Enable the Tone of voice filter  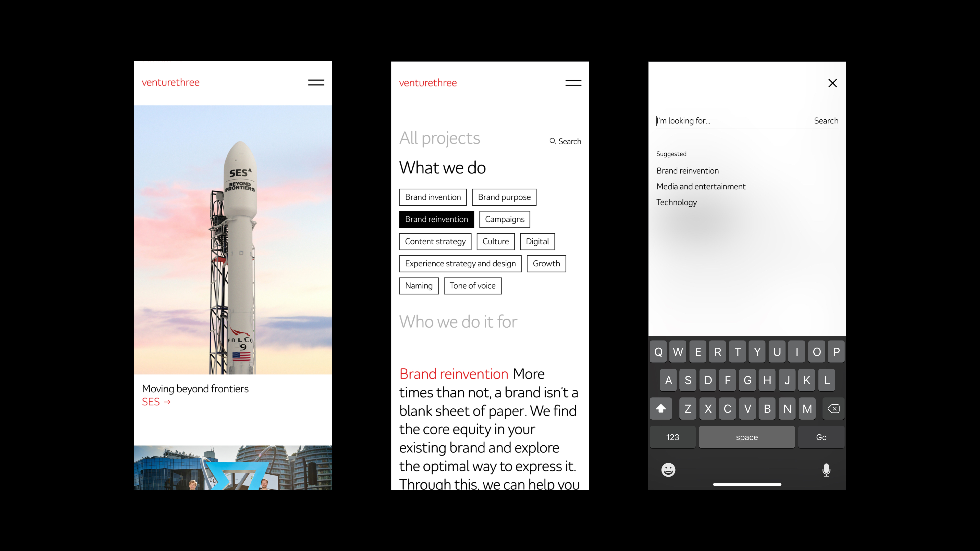pyautogui.click(x=472, y=286)
